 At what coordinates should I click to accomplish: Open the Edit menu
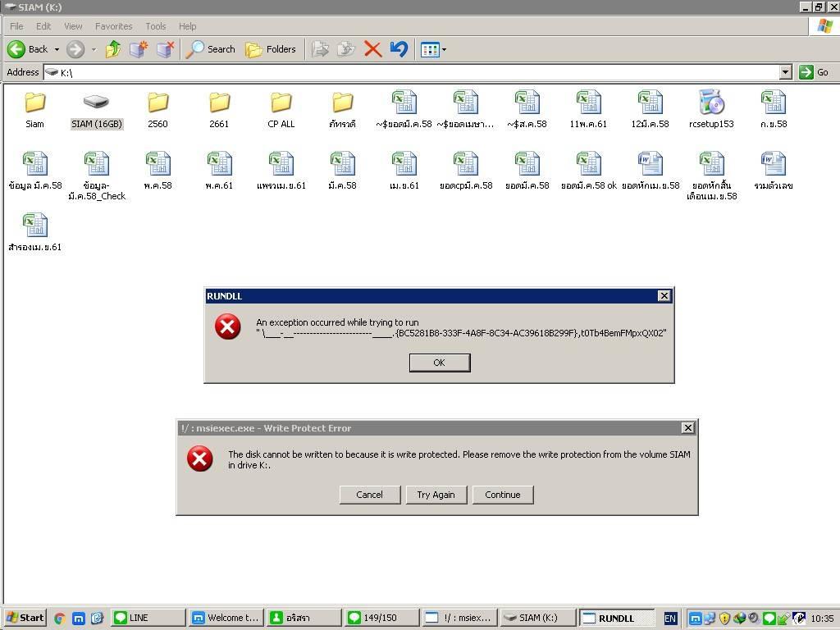43,26
